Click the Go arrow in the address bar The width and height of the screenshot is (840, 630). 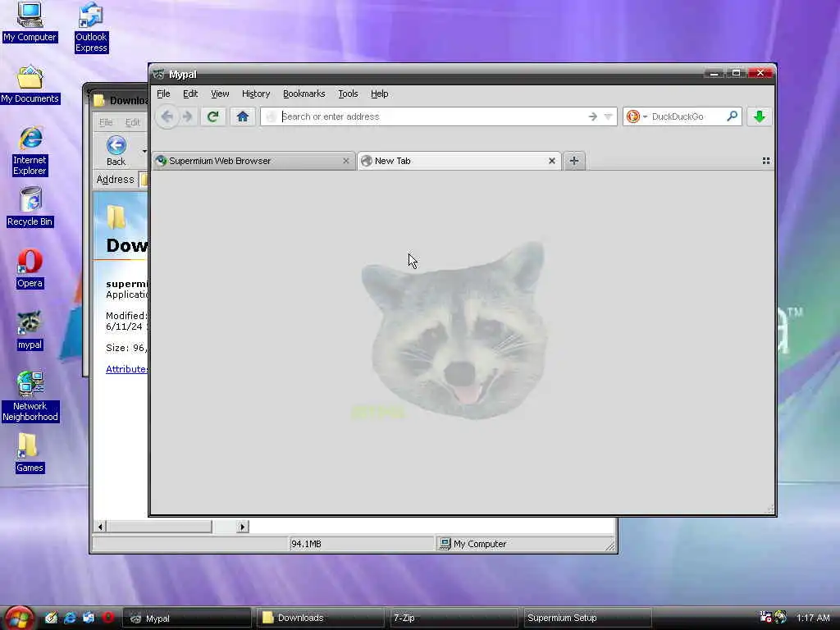pyautogui.click(x=592, y=116)
